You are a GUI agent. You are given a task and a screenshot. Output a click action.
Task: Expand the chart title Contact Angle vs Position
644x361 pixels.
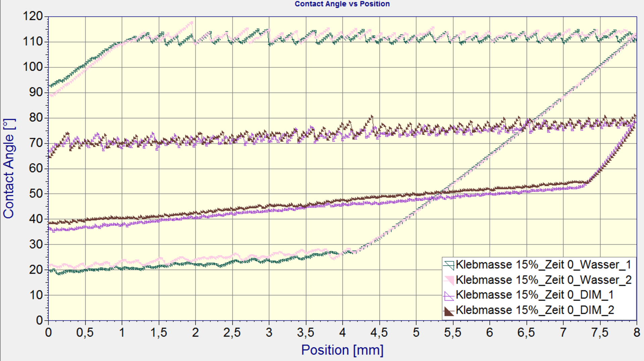tap(342, 4)
